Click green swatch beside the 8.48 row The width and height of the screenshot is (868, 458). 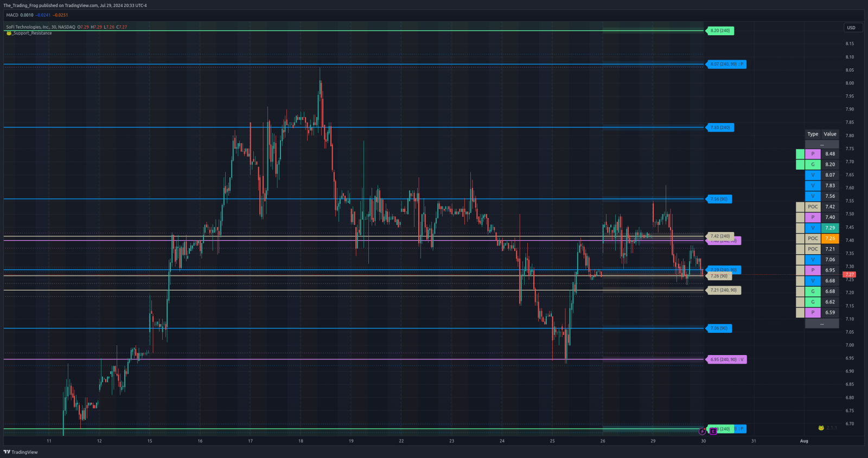[x=800, y=154]
